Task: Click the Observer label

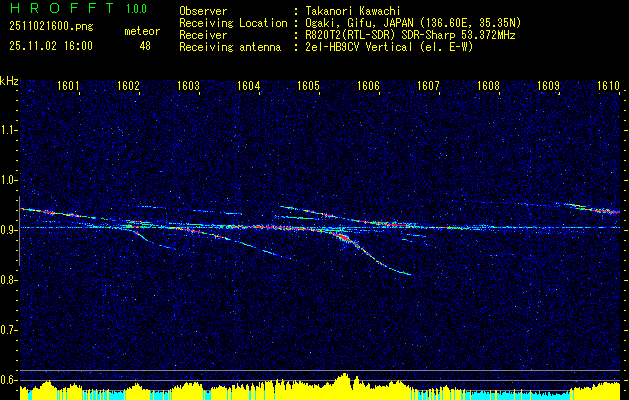Action: [203, 11]
